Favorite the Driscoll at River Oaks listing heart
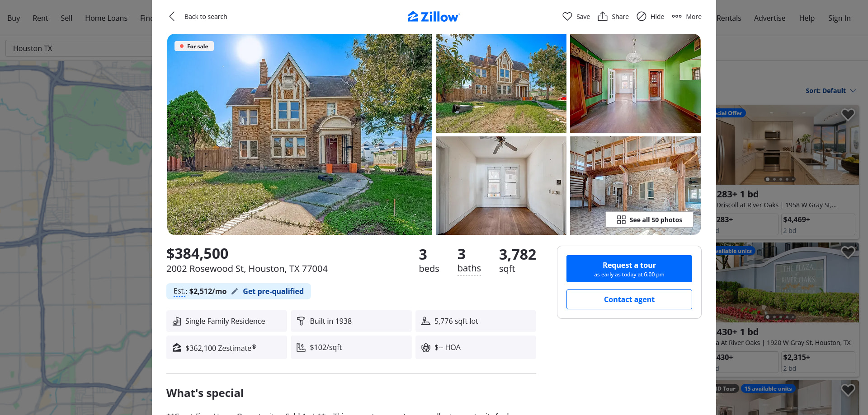Screen dimensions: 868x415 [848, 115]
